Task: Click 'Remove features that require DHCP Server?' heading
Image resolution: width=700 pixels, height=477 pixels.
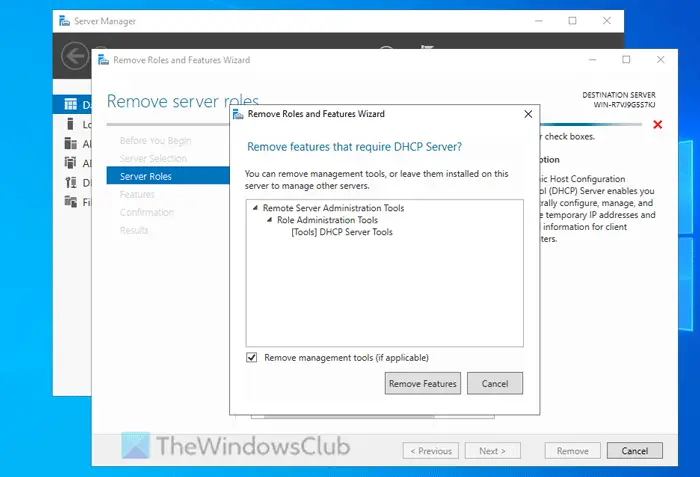Action: [x=354, y=146]
